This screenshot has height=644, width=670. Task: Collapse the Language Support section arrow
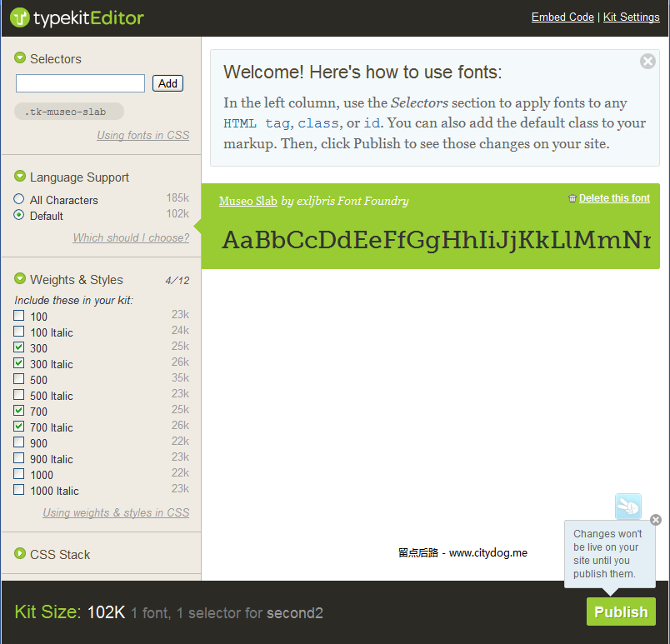pyautogui.click(x=20, y=176)
